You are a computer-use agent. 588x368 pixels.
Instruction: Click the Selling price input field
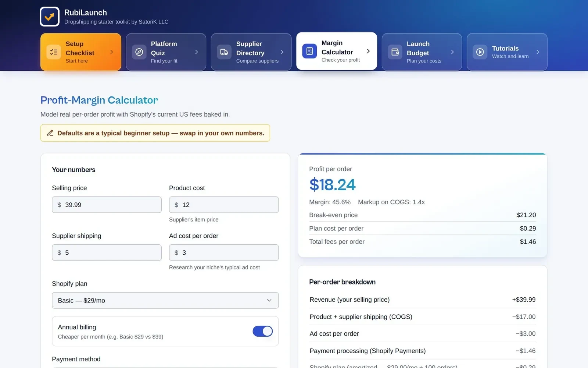pos(107,205)
